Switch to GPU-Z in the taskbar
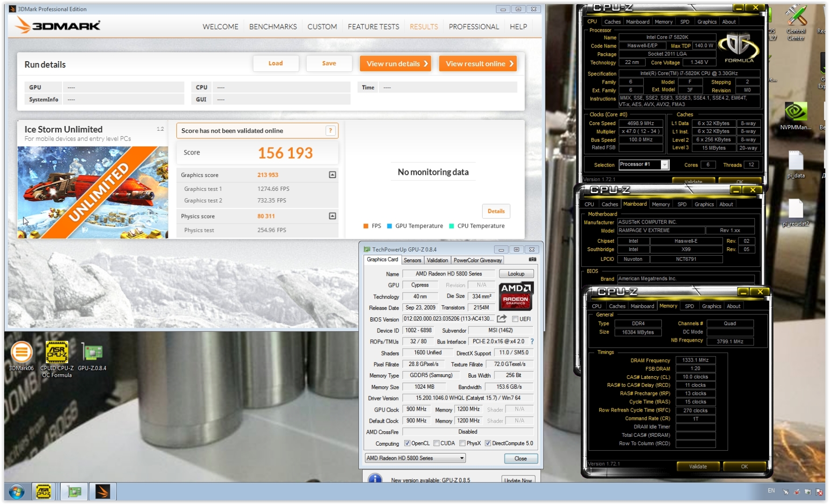Image resolution: width=829 pixels, height=504 pixels. coord(74,492)
